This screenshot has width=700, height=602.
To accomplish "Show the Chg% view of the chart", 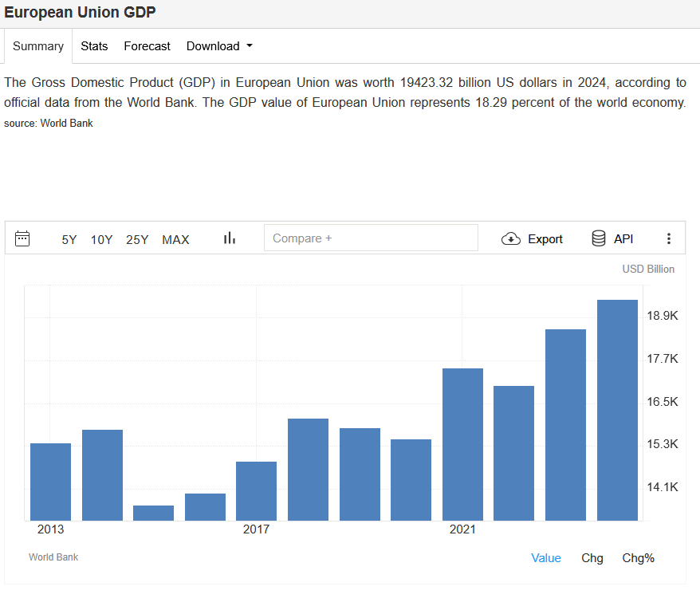I will click(638, 558).
